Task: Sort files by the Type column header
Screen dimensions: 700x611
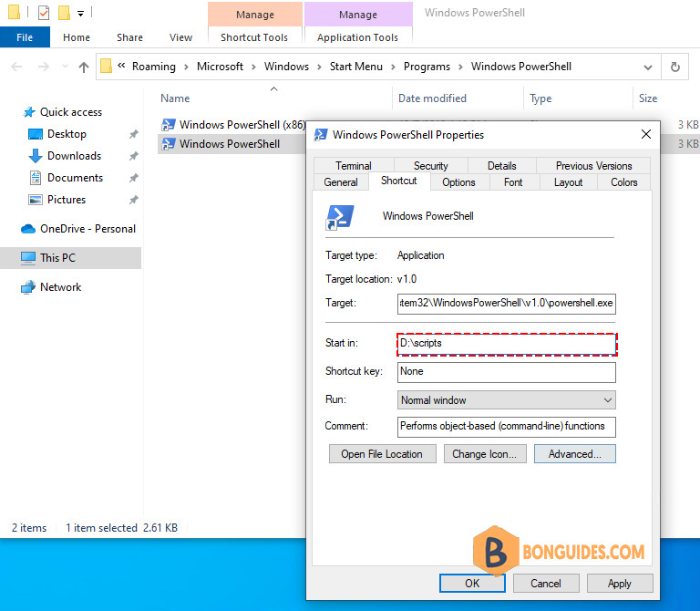Action: (540, 98)
